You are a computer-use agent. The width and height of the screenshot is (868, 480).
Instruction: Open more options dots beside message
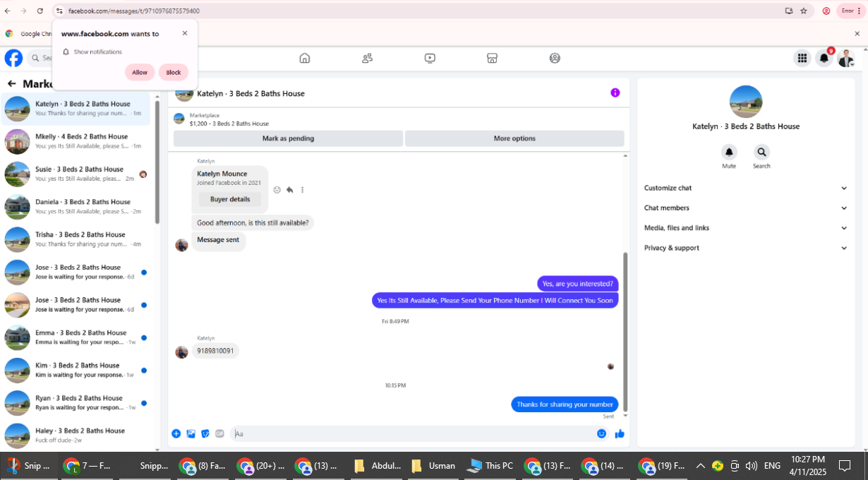pyautogui.click(x=302, y=190)
